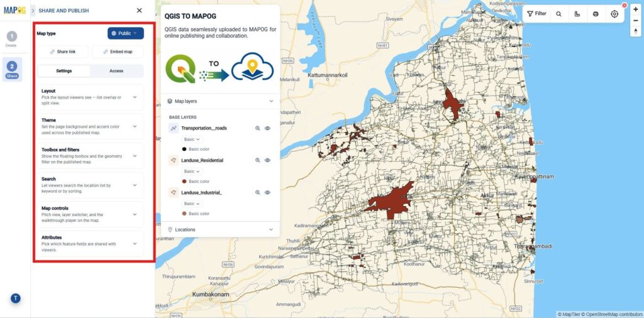
Task: Click the Map type label
Action: click(46, 33)
